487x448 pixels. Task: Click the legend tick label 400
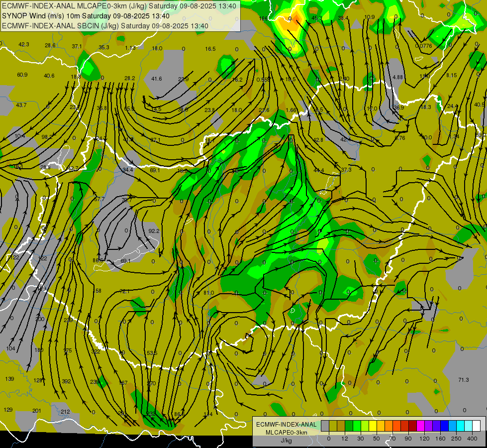click(x=472, y=439)
